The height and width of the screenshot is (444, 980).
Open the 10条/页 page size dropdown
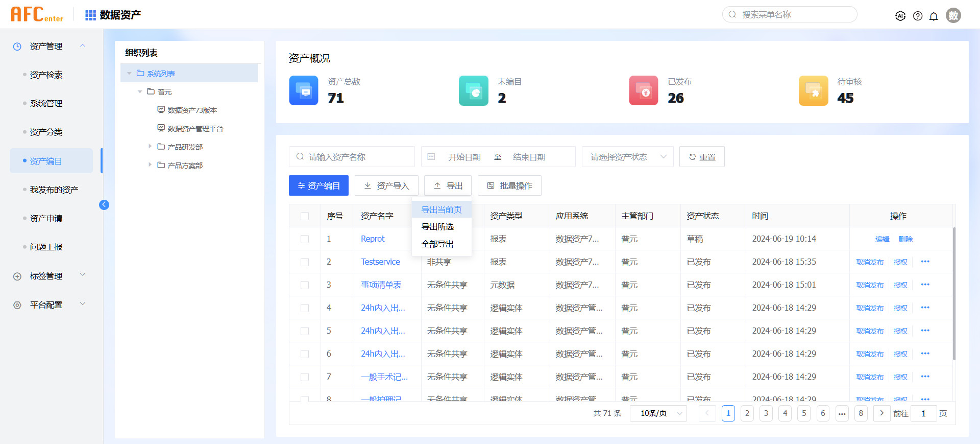point(658,413)
